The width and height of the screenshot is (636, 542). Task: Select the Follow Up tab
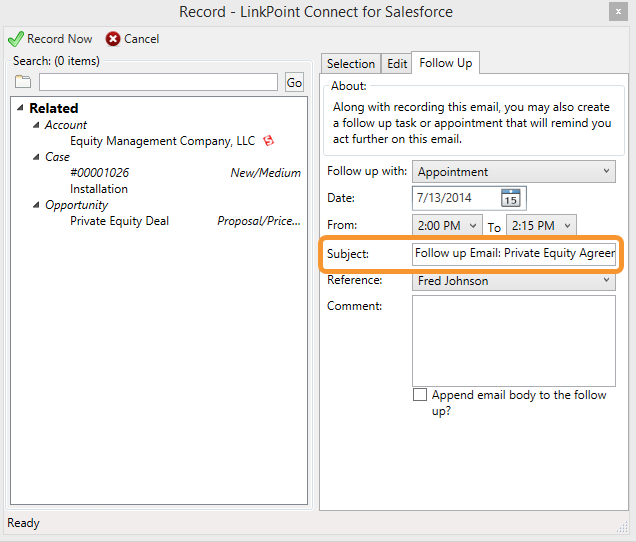click(x=445, y=63)
